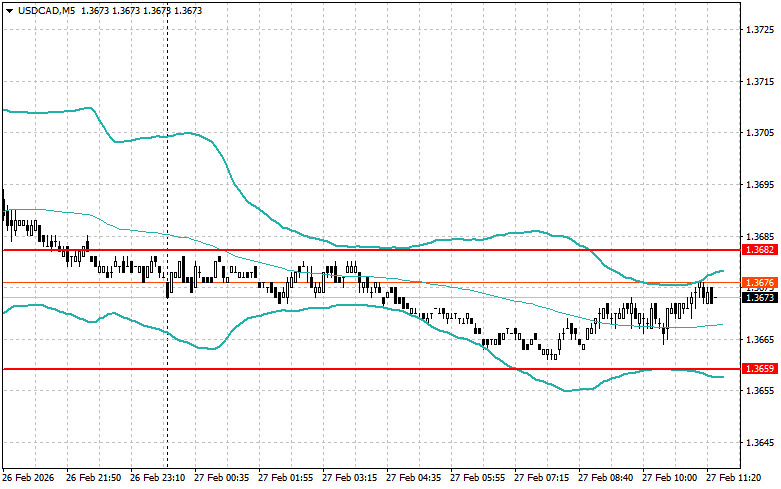Select the 1.3659 red support level label
The width and height of the screenshot is (781, 489).
(760, 368)
